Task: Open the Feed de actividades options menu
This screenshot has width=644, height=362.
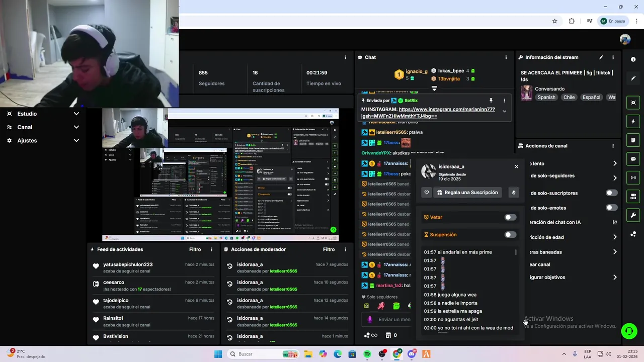Action: [x=211, y=249]
